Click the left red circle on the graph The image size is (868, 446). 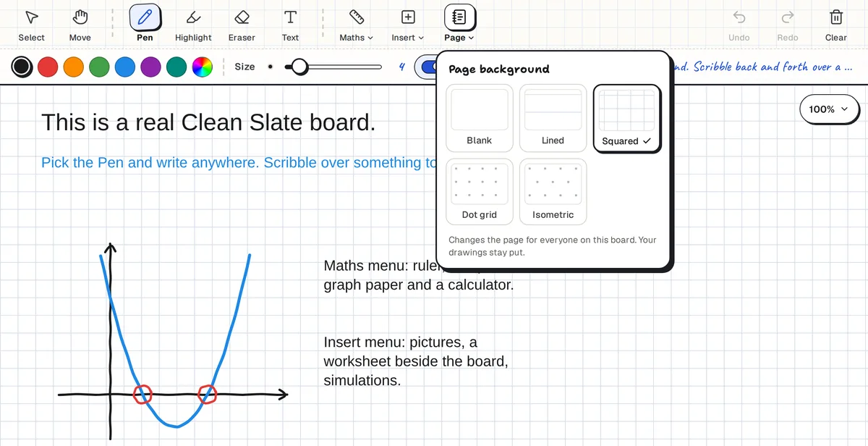point(142,394)
